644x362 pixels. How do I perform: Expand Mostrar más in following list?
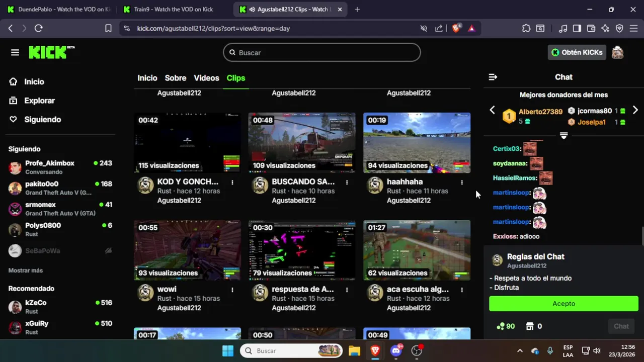pos(26,270)
